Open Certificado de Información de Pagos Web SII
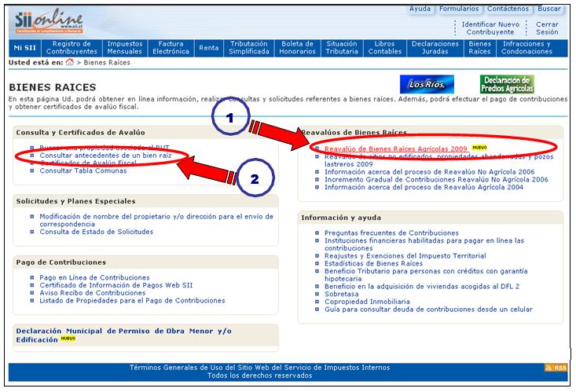 [x=116, y=285]
